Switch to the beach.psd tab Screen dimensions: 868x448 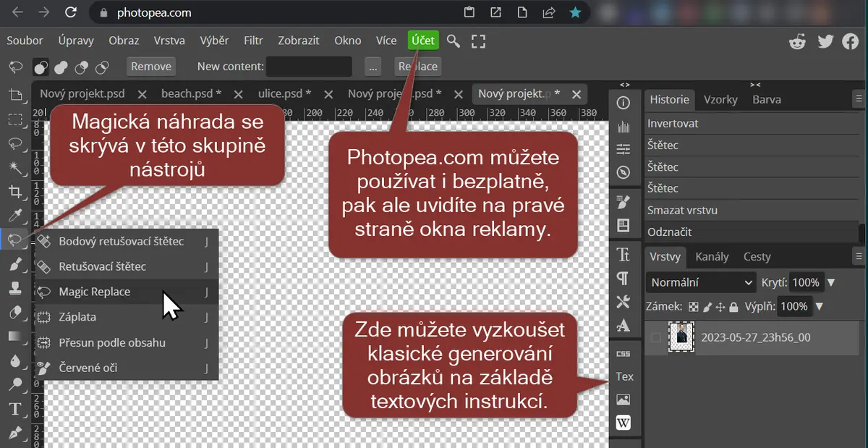[192, 93]
